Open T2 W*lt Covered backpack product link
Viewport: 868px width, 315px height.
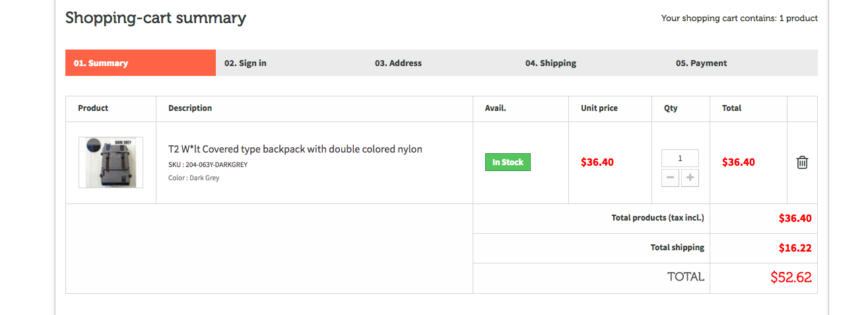point(295,149)
